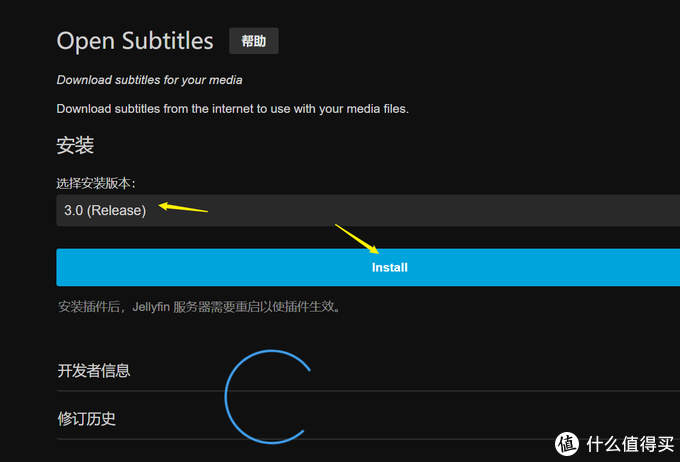Click the "Download subtitles from the internet" description
The height and width of the screenshot is (462, 680).
(x=232, y=108)
